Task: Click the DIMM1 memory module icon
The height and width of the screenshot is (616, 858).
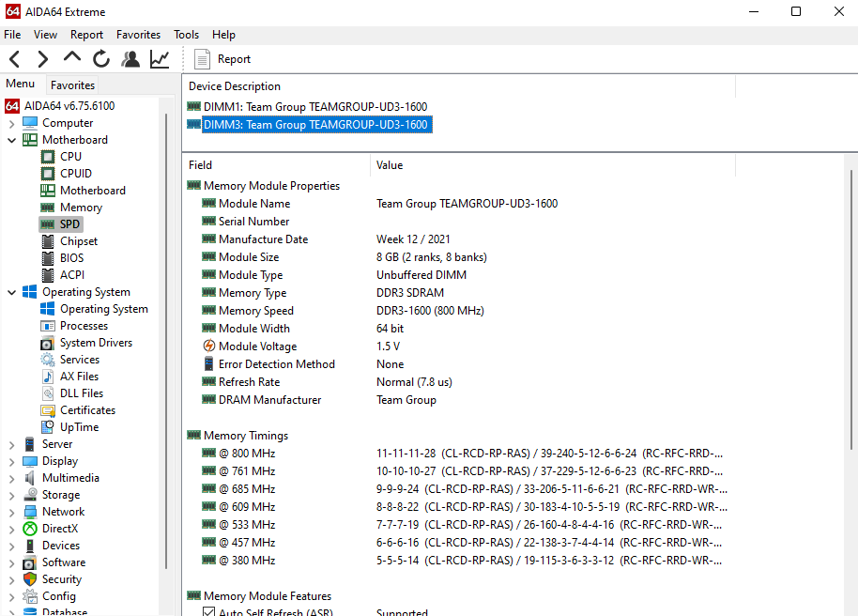Action: (x=193, y=106)
